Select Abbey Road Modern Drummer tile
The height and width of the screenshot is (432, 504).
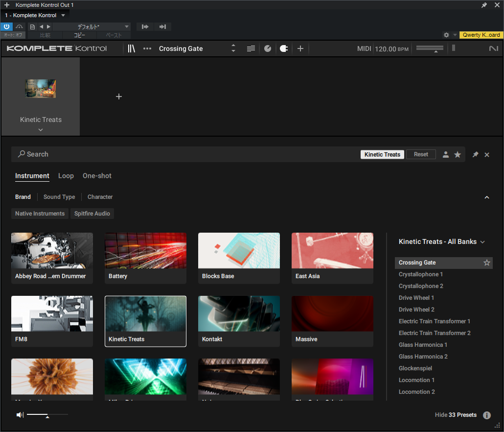[x=52, y=258]
